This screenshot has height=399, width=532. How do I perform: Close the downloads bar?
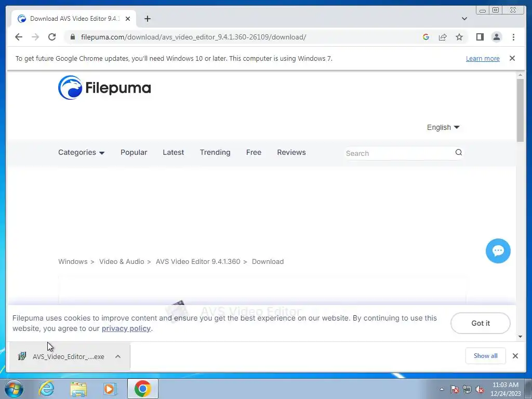[515, 356]
